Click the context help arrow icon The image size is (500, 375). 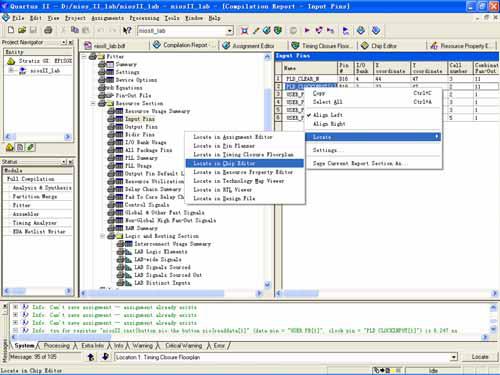coord(127,30)
